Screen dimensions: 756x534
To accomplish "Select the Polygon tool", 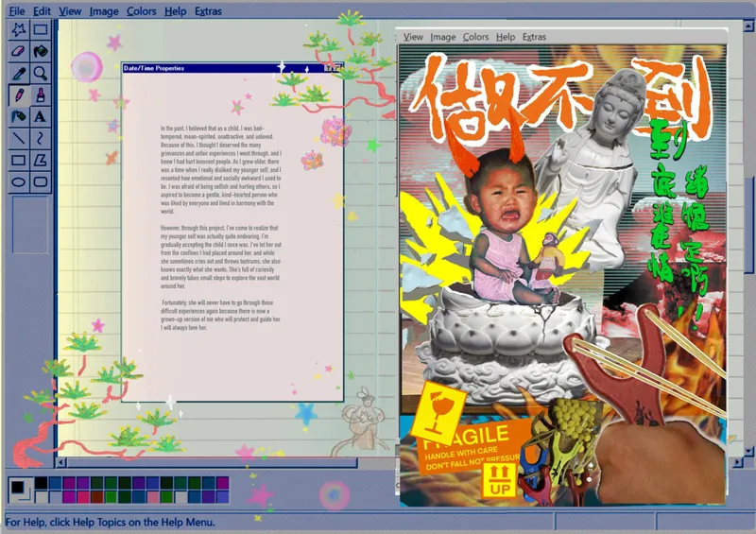I will [40, 161].
